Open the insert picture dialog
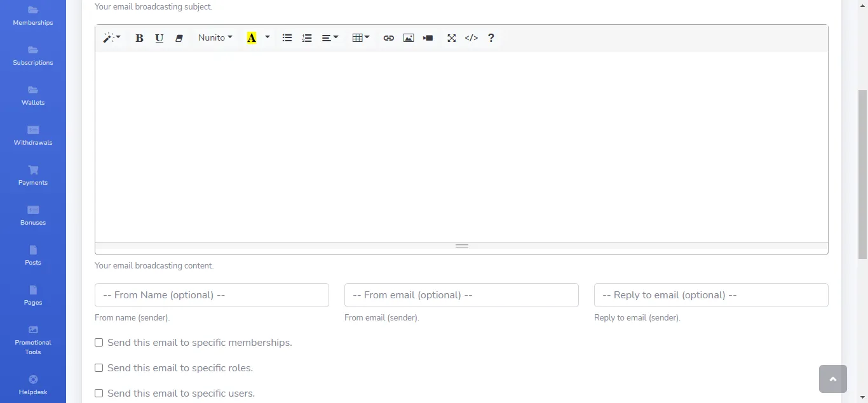The height and width of the screenshot is (403, 868). [x=408, y=37]
